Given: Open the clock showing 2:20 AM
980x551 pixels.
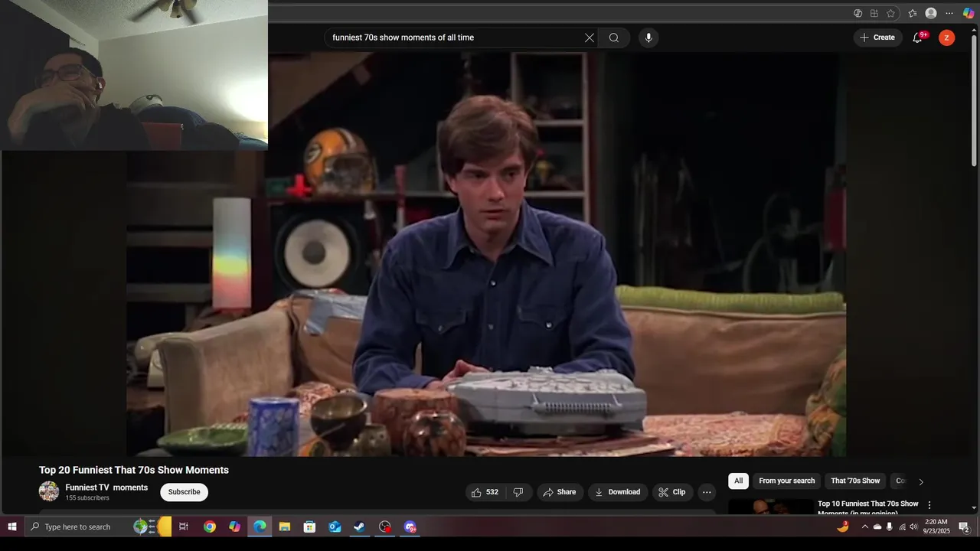Looking at the screenshot, I should pyautogui.click(x=936, y=527).
